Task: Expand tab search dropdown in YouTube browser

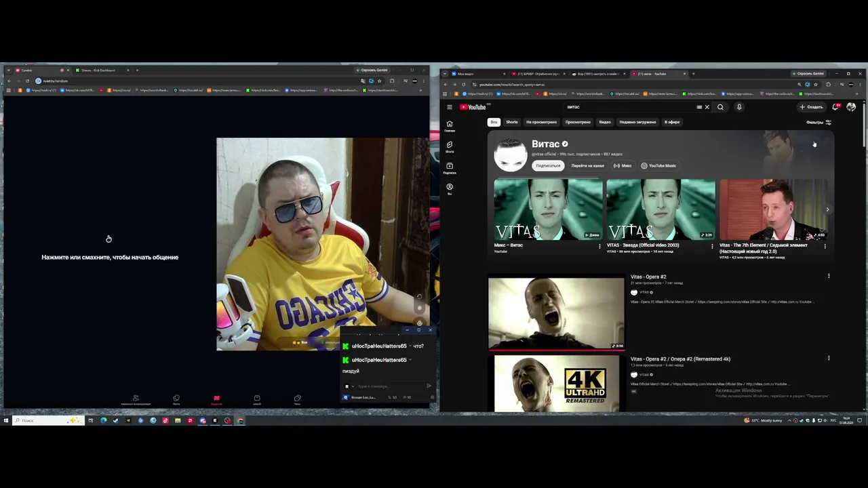Action: [444, 73]
